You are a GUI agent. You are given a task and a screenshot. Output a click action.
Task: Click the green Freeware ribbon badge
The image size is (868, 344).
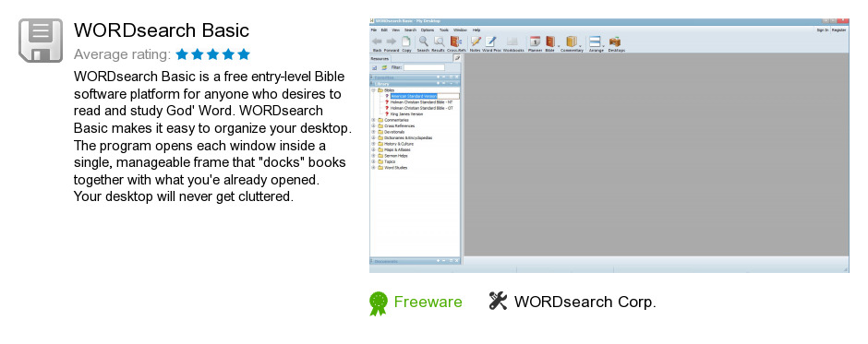coord(378,303)
